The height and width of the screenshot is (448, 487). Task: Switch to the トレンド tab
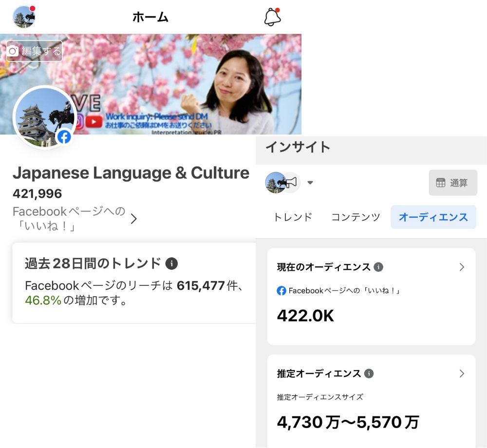(x=293, y=217)
